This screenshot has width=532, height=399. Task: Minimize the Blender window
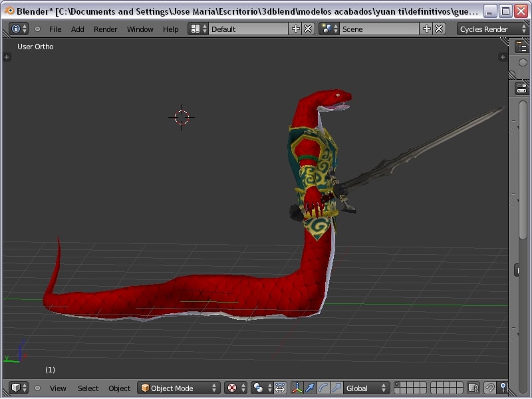coord(489,11)
